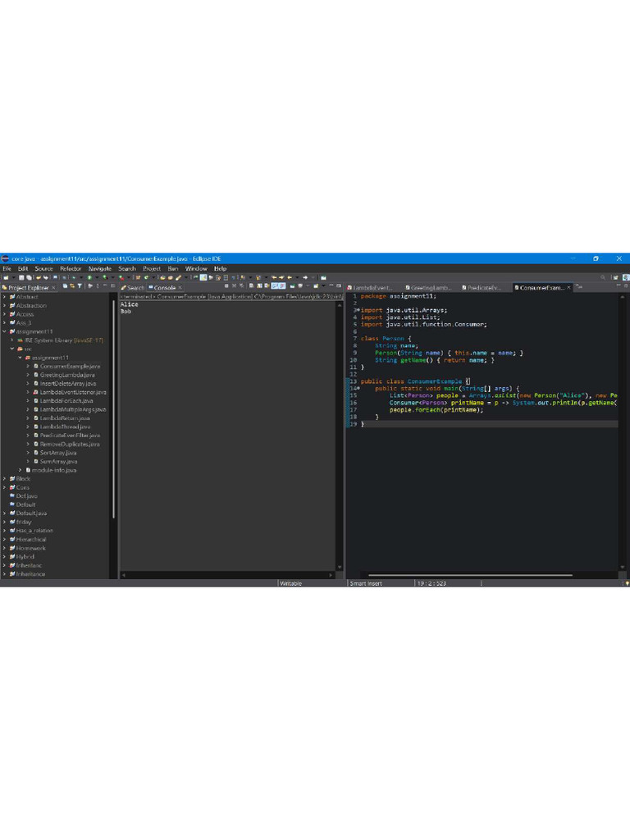This screenshot has height=840, width=630.
Task: Switch to the Search tab
Action: (x=135, y=288)
